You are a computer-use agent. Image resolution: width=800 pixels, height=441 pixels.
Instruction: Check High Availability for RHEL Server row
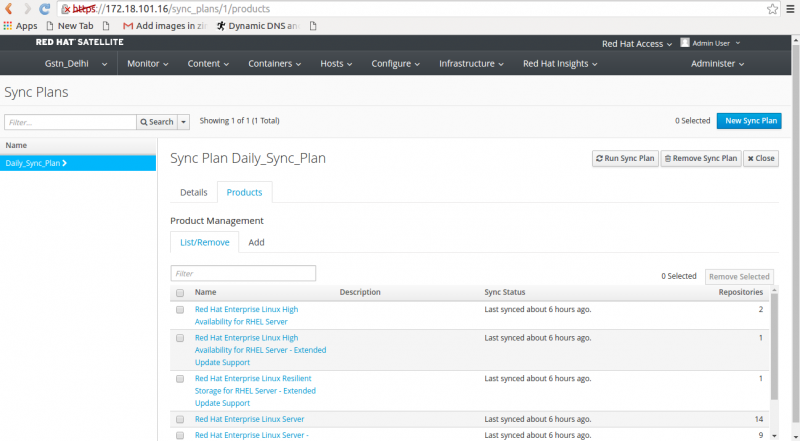[180, 310]
